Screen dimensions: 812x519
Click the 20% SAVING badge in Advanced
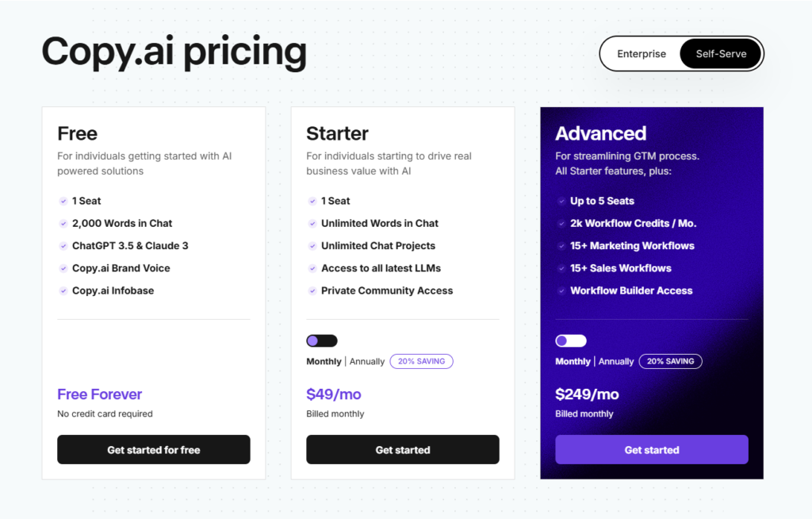(671, 361)
